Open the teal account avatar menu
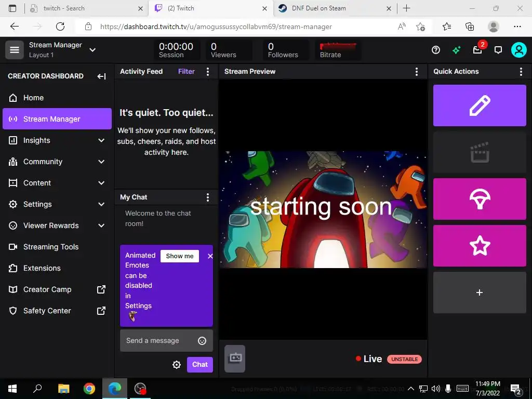The width and height of the screenshot is (532, 399). point(519,50)
